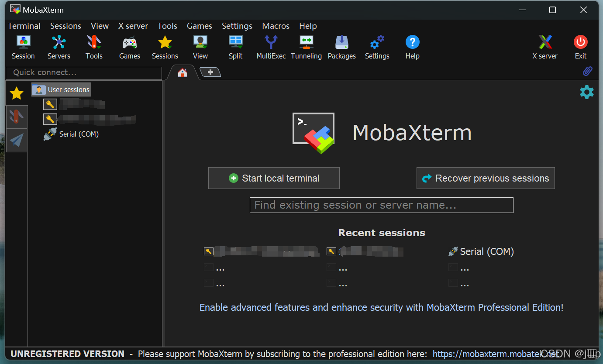Image resolution: width=603 pixels, height=364 pixels.
Task: Open the Session toolbar icon
Action: (x=23, y=47)
